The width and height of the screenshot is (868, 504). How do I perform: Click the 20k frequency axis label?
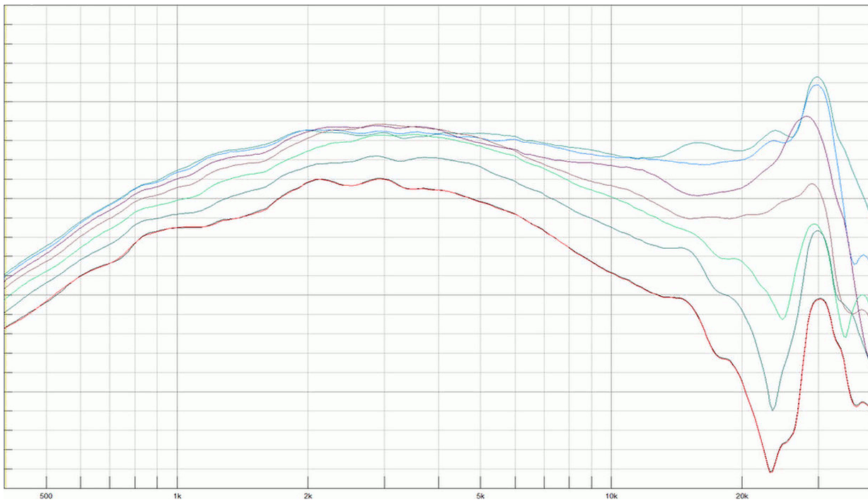click(741, 496)
